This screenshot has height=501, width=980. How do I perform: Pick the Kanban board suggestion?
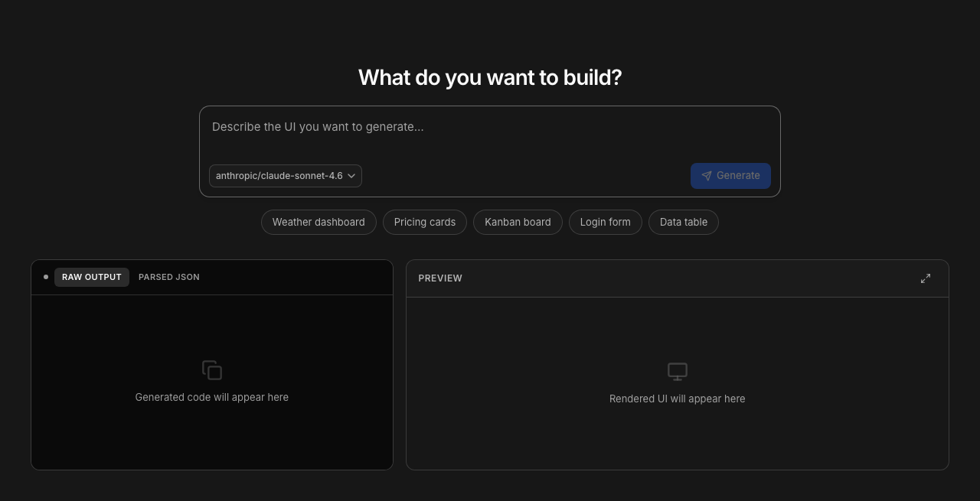point(518,223)
